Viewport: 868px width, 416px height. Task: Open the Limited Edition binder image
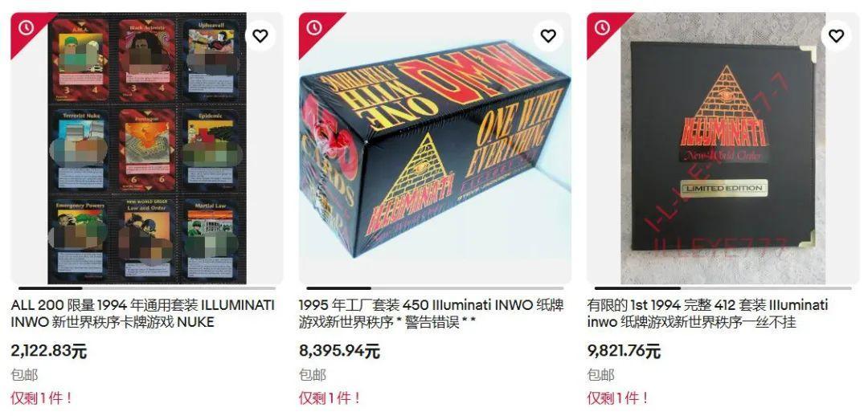[x=723, y=149]
